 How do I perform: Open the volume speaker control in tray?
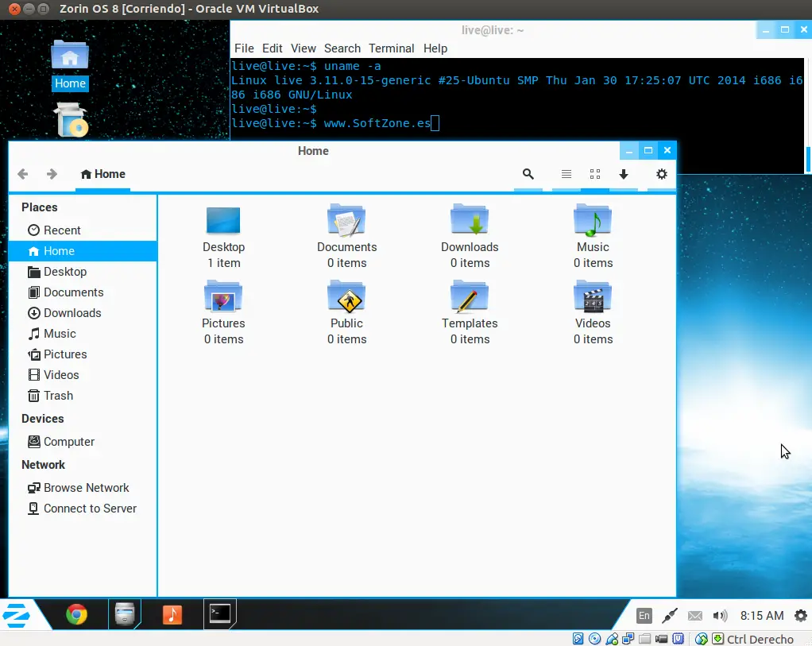coord(720,616)
